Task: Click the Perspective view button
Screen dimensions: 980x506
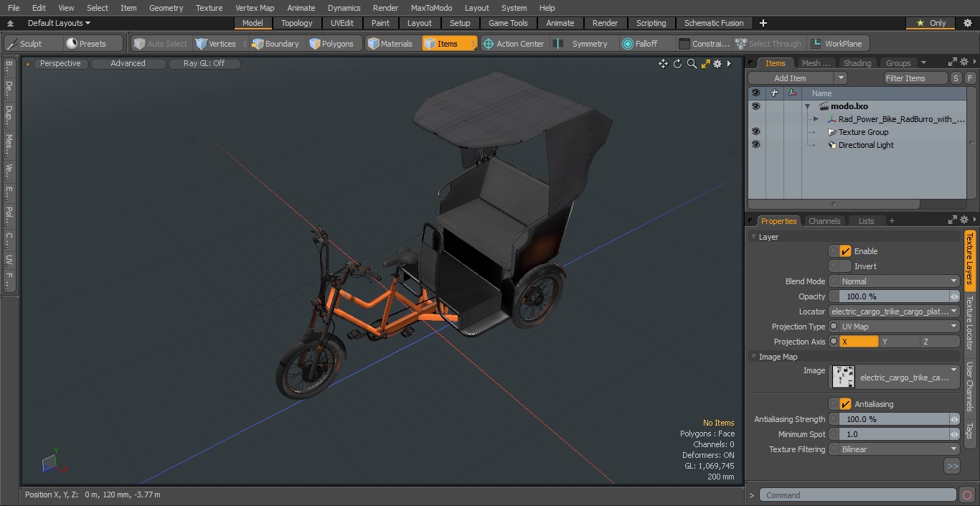Action: point(60,64)
